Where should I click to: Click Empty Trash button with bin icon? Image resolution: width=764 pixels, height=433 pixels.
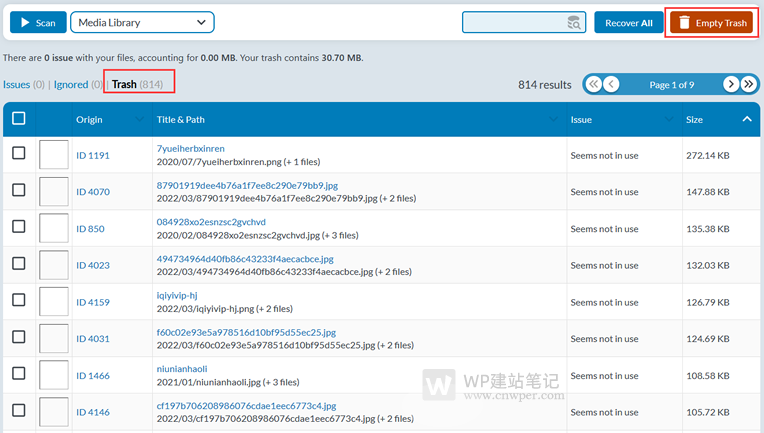tap(712, 23)
